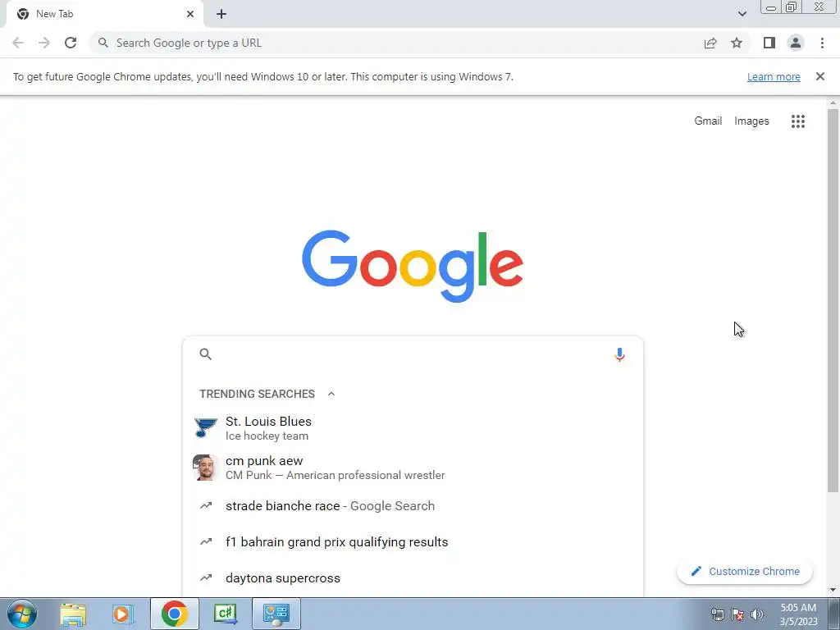Click the St. Louis Blues team logo
Viewport: 840px width, 630px height.
(206, 428)
